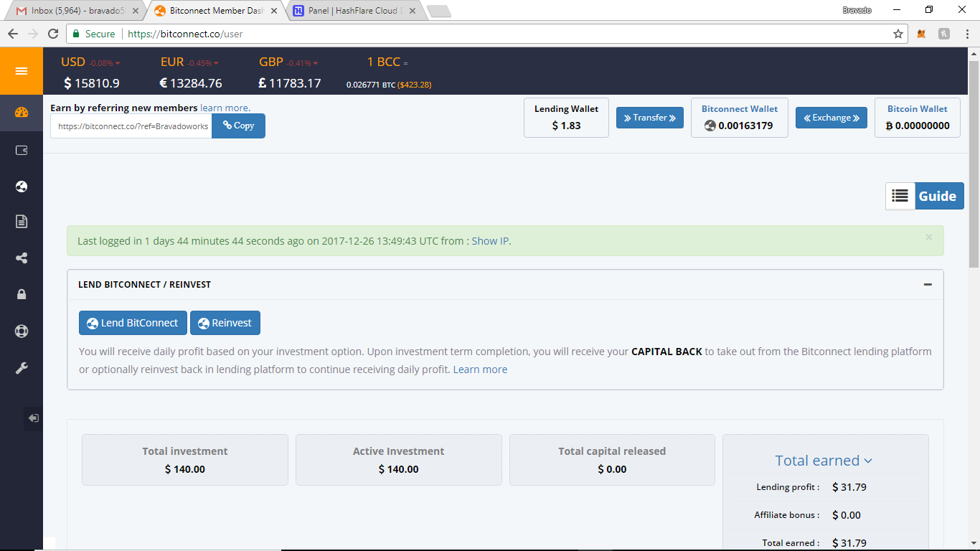Image resolution: width=980 pixels, height=551 pixels.
Task: Follow the referral 'learn more' link
Action: (x=225, y=108)
